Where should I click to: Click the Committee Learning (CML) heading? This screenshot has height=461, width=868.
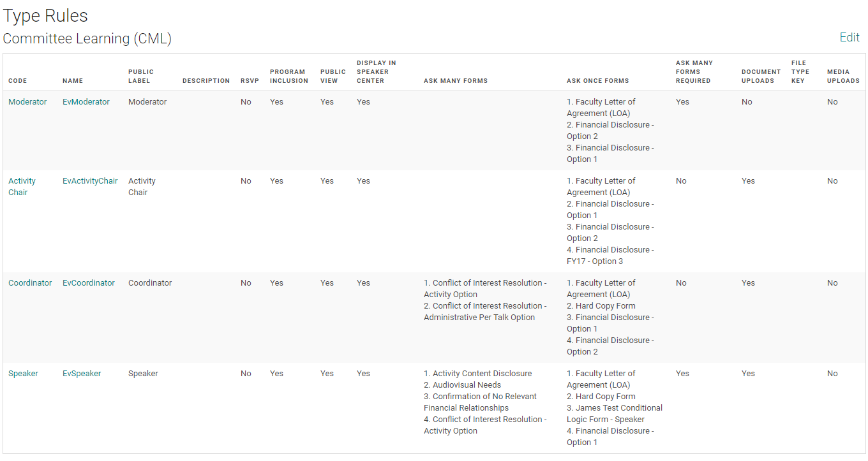[x=87, y=39]
